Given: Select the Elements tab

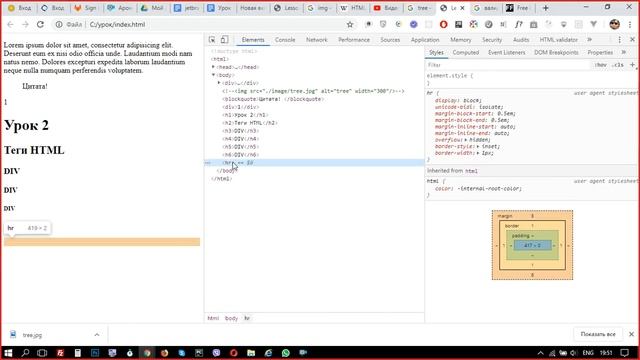Looking at the screenshot, I should coord(253,40).
